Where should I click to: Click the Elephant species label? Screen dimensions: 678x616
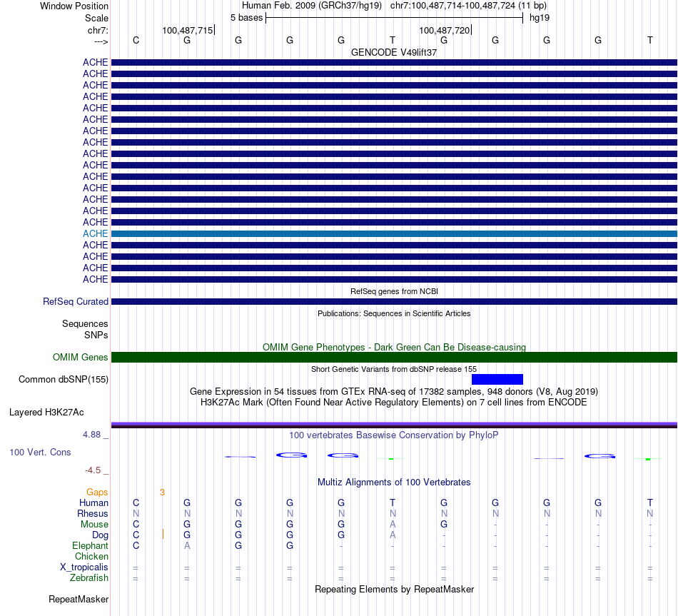tap(90, 545)
